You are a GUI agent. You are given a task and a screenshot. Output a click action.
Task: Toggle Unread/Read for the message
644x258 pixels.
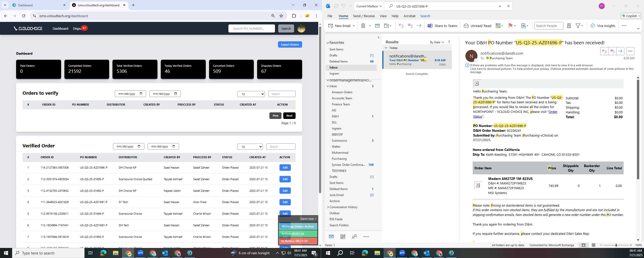(x=477, y=26)
